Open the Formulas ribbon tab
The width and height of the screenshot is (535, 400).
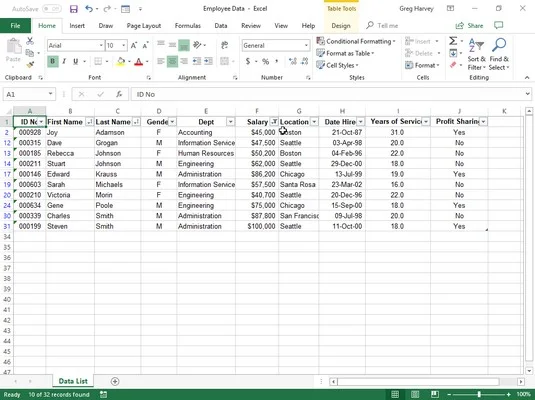tap(188, 26)
